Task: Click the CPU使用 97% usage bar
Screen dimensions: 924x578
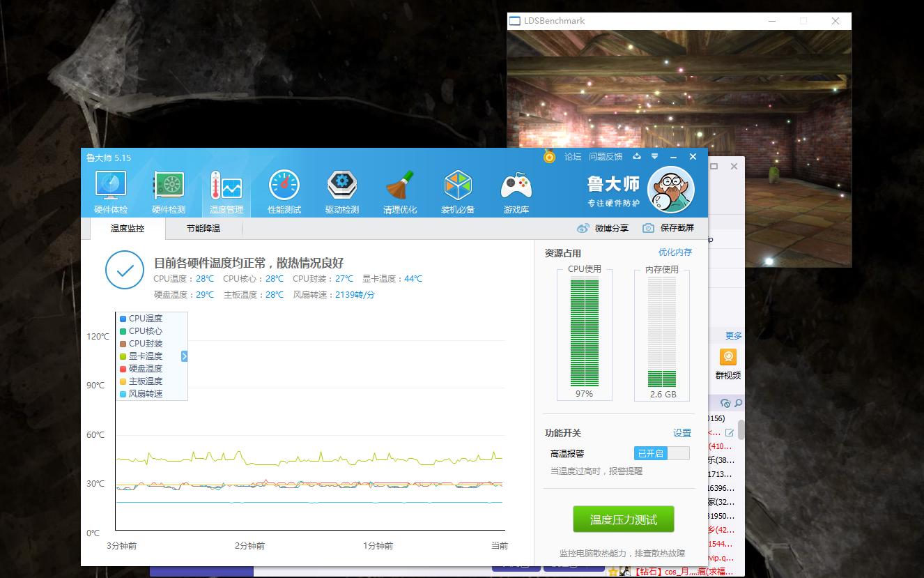Action: [585, 332]
